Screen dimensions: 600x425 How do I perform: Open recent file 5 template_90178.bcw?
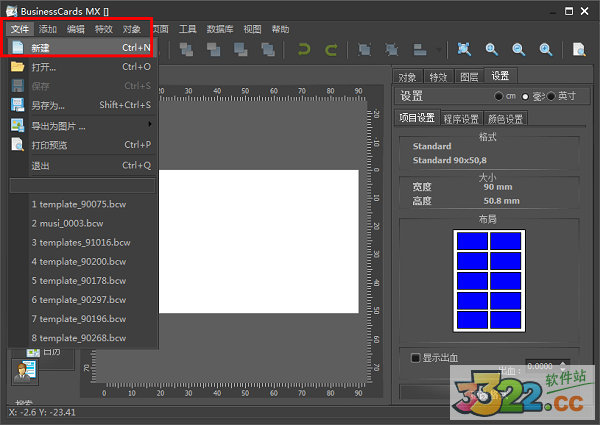click(x=82, y=281)
